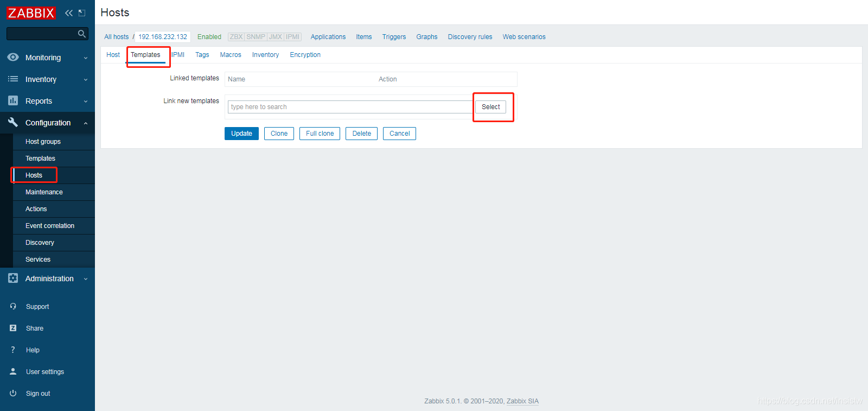Image resolution: width=868 pixels, height=411 pixels.
Task: Collapse the Configuration menu chevron
Action: pyautogui.click(x=86, y=123)
